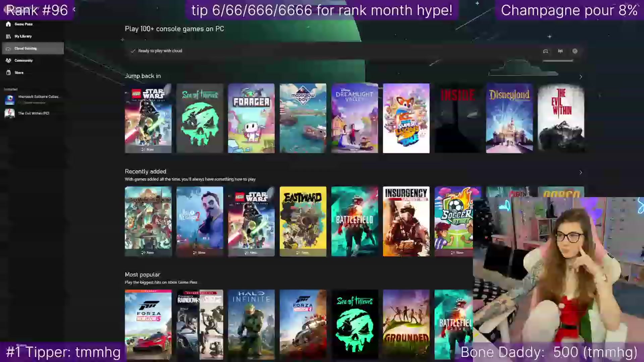The height and width of the screenshot is (362, 644).
Task: Click the Recently added heading
Action: 146,171
